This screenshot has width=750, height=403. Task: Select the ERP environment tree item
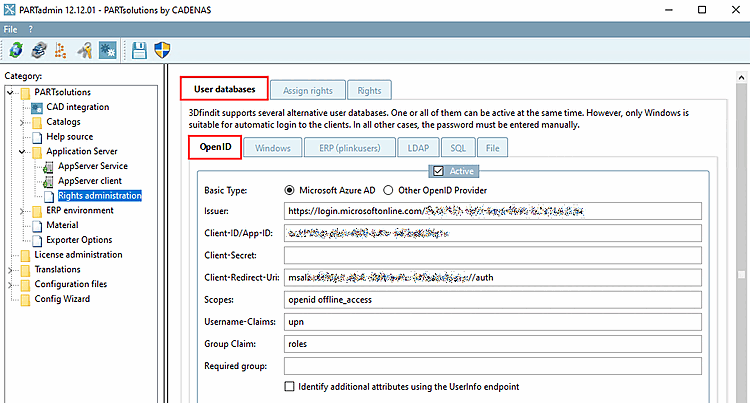point(80,210)
